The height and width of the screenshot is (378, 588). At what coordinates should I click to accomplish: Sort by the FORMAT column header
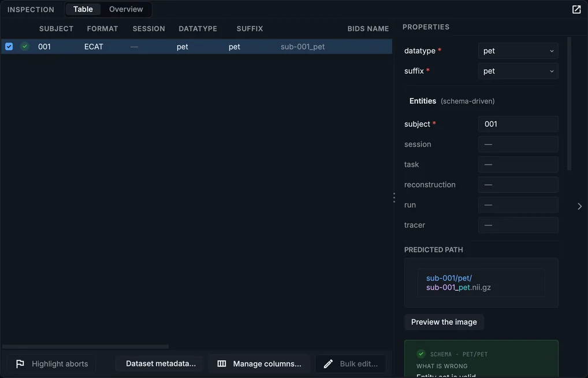pos(102,29)
